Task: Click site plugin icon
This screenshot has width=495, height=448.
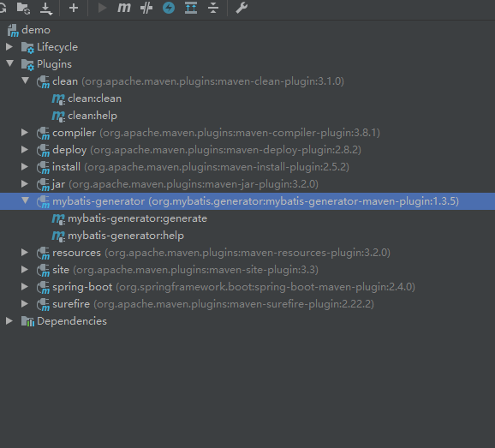Action: tap(43, 270)
